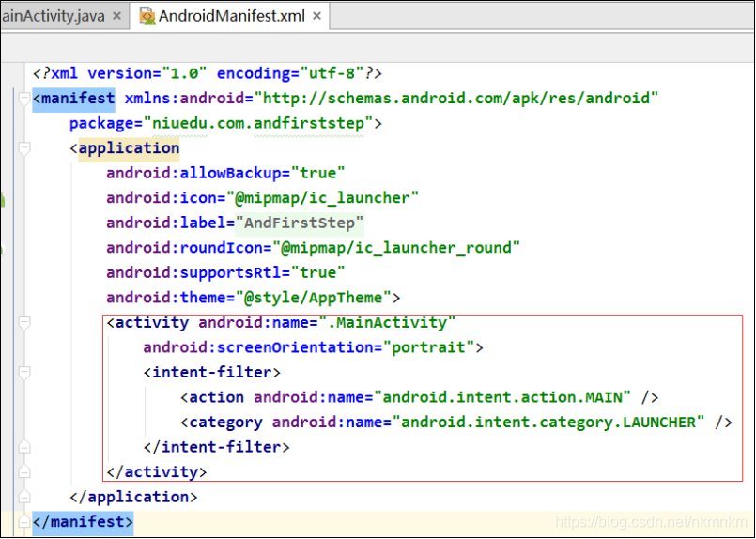This screenshot has height=539, width=756.
Task: Collapse the manifest tag fold marker
Action: [23, 99]
